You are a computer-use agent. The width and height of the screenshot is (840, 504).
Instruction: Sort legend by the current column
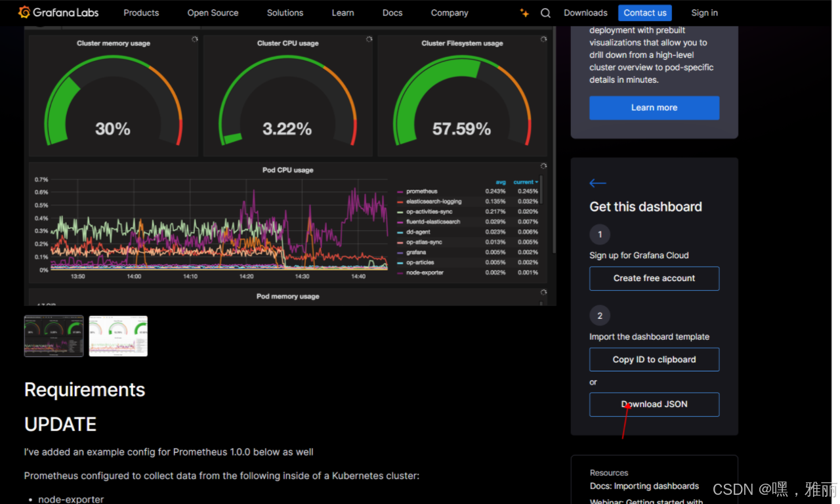[525, 182]
